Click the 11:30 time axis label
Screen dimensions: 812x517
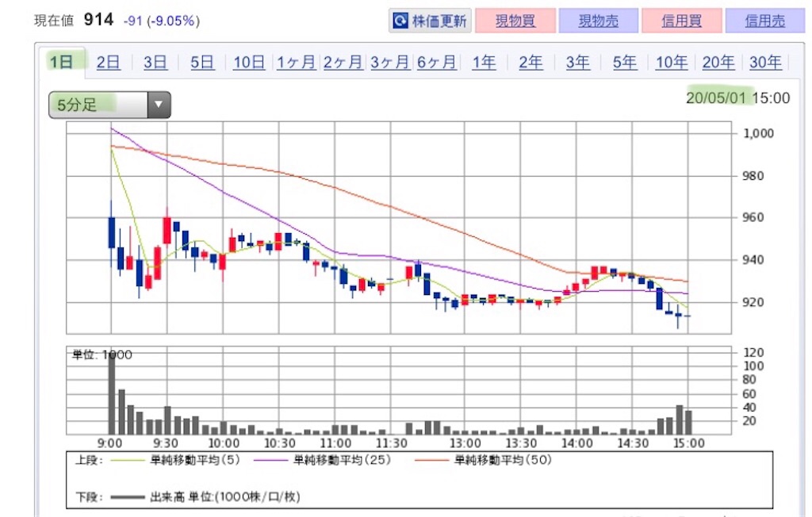point(392,443)
